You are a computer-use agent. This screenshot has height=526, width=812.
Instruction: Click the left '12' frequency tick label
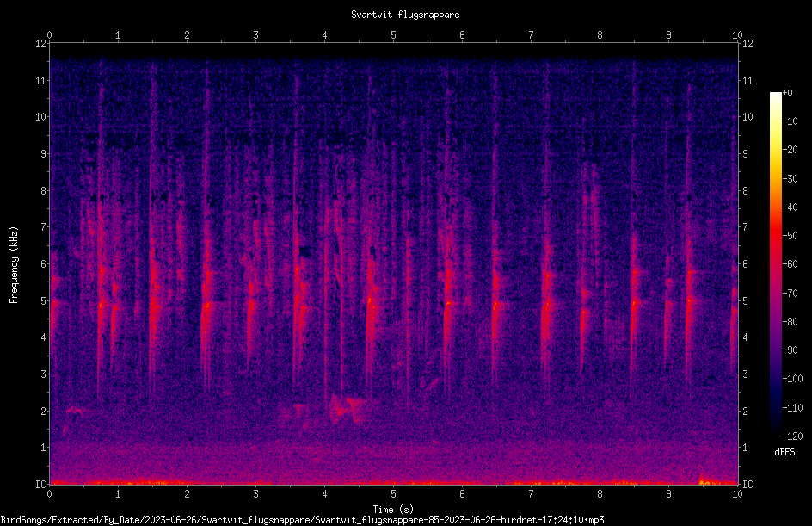point(40,44)
